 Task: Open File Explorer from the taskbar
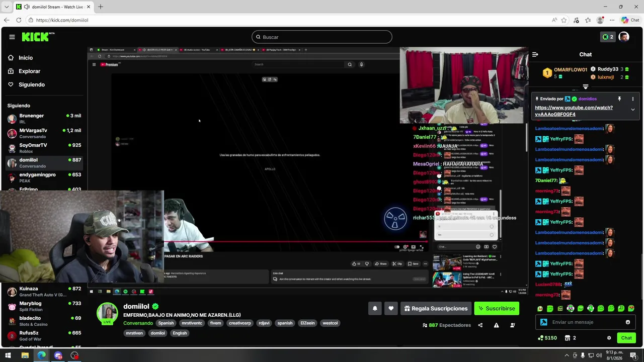[25, 355]
